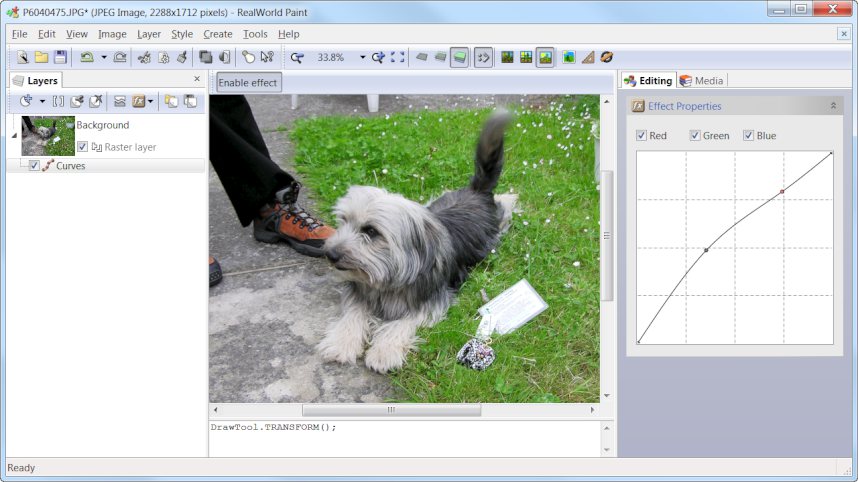The width and height of the screenshot is (858, 482).
Task: Click the middle curve control point
Action: (x=706, y=250)
